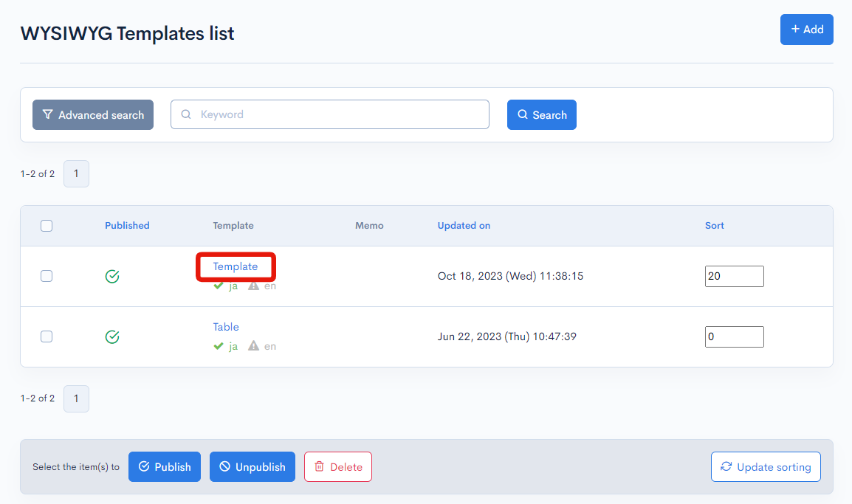Check the checkbox for the Template row

pos(47,276)
